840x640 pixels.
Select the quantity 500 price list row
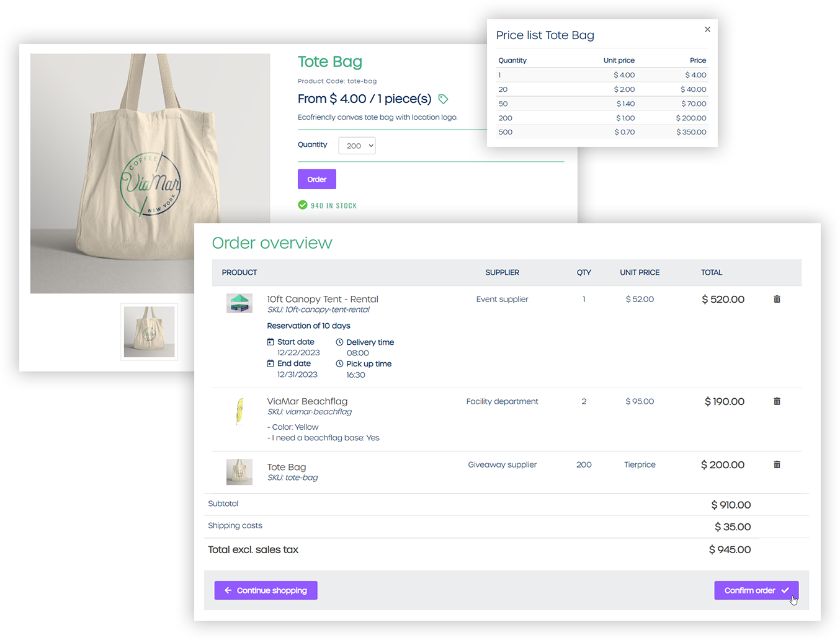point(602,132)
